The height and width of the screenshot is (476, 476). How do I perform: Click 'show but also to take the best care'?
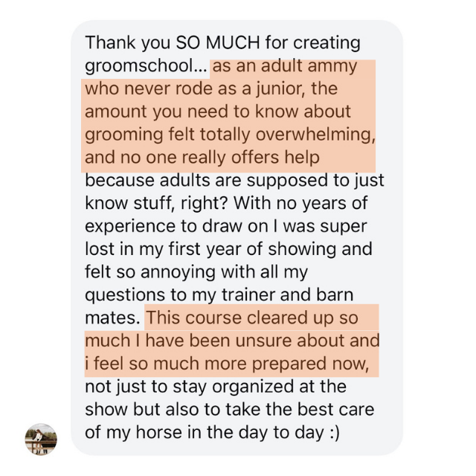click(230, 409)
